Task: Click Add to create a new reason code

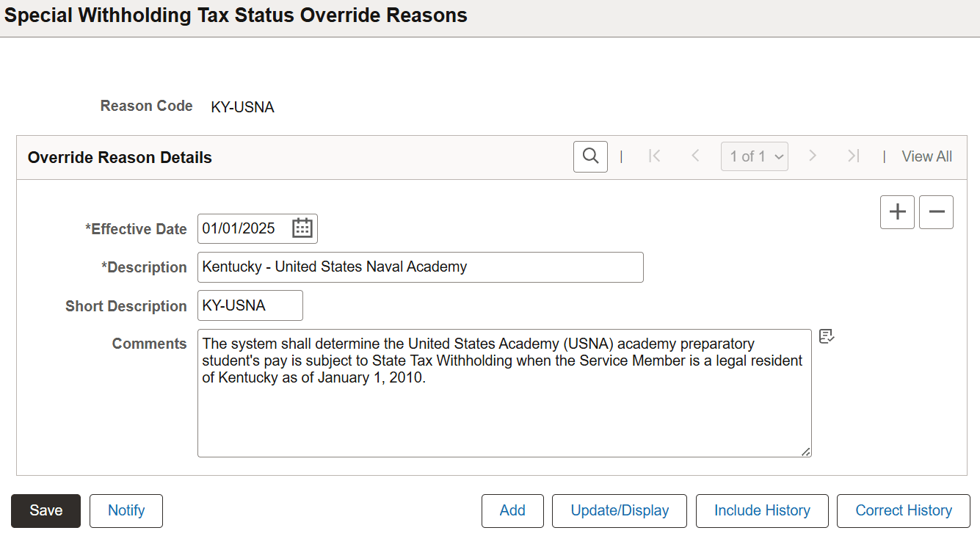Action: [x=512, y=510]
